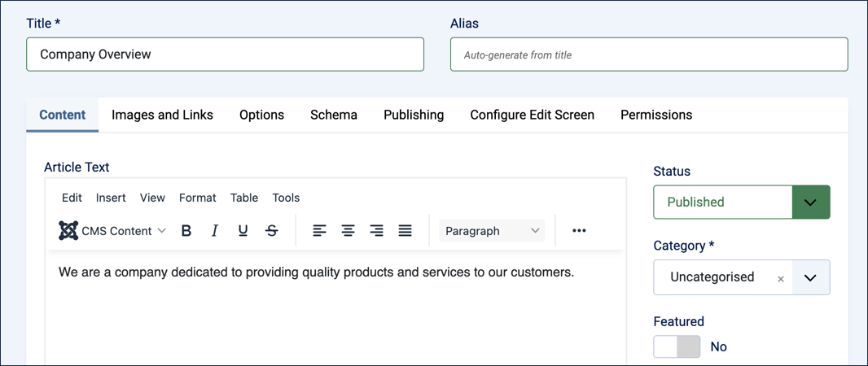Apply Italic formatting
This screenshot has width=868, height=366.
click(215, 230)
